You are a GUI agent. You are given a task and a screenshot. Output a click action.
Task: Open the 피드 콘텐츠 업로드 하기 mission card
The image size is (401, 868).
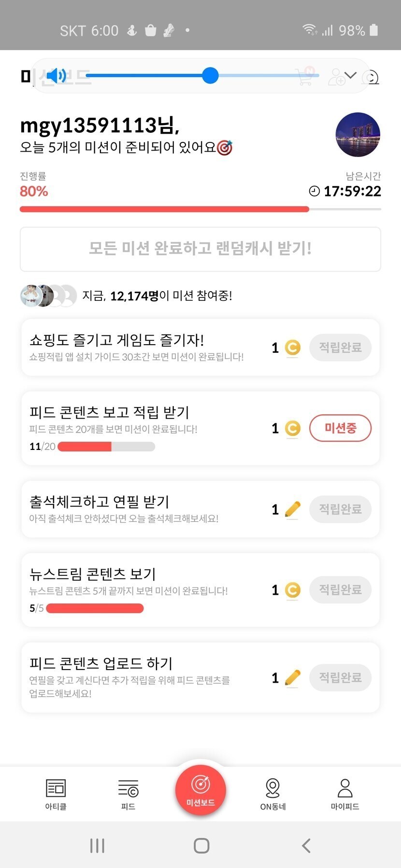(x=145, y=677)
